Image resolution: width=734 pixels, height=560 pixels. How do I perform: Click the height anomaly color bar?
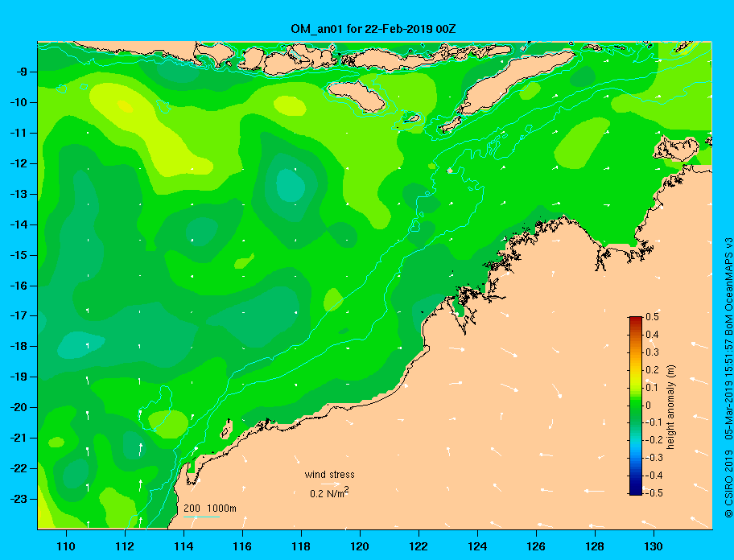coord(636,406)
